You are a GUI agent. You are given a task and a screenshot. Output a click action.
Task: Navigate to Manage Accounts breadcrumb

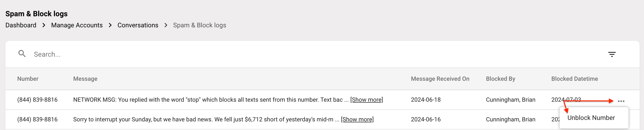pyautogui.click(x=77, y=25)
